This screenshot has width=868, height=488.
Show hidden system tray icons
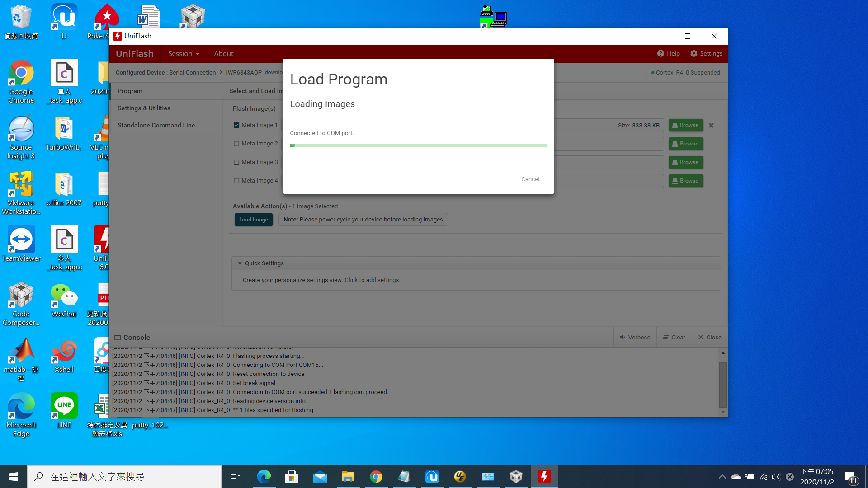pyautogui.click(x=722, y=477)
